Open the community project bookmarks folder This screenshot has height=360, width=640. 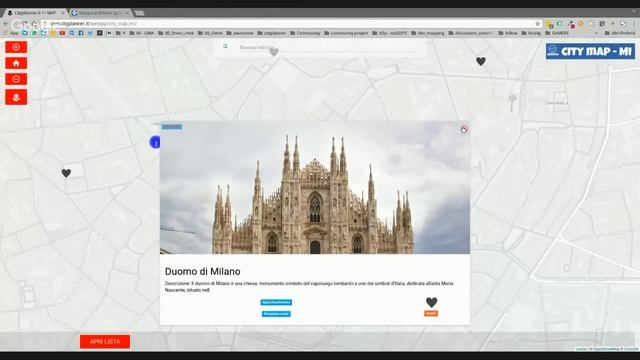click(346, 33)
